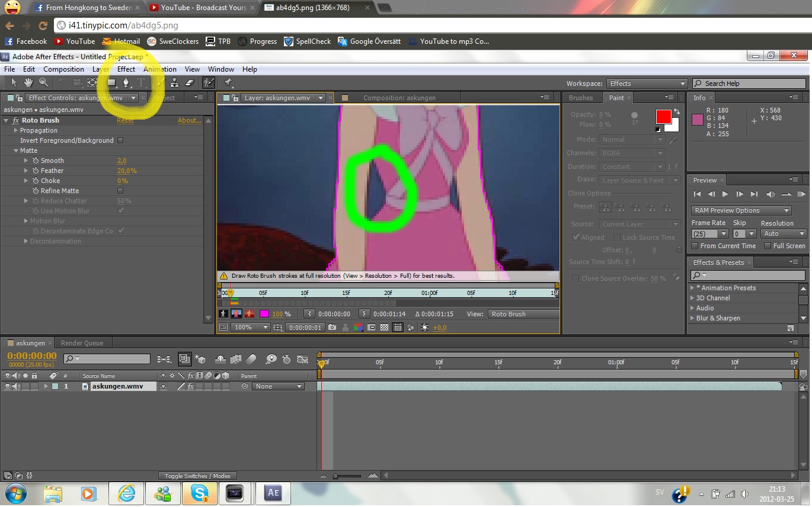This screenshot has height=507, width=812.
Task: Play the preview
Action: click(x=725, y=194)
